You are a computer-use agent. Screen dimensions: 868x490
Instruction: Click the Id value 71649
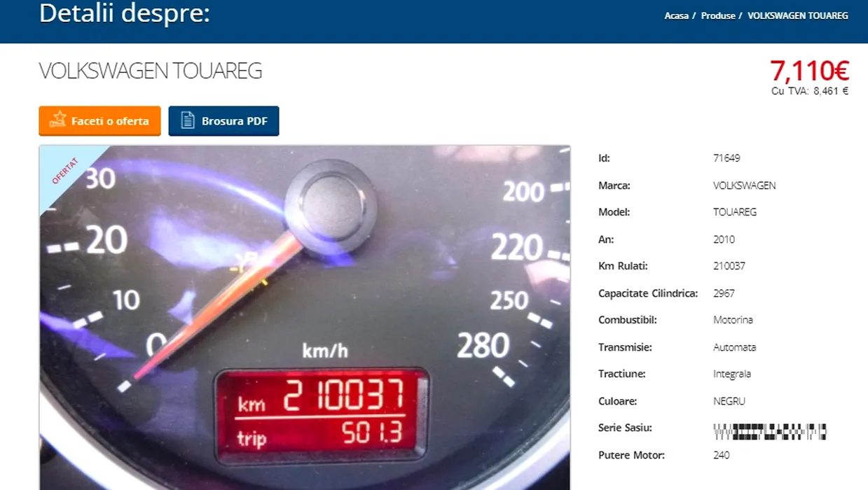[726, 158]
